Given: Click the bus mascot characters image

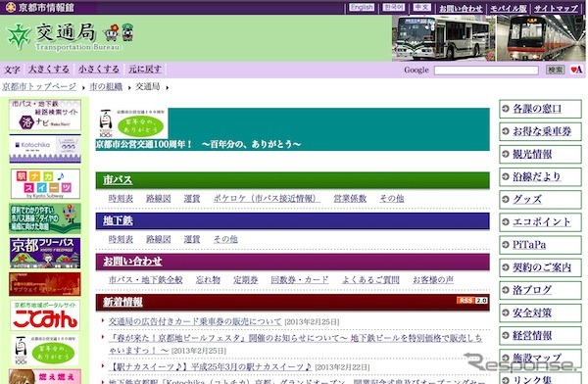Looking at the screenshot, I should 119,33.
